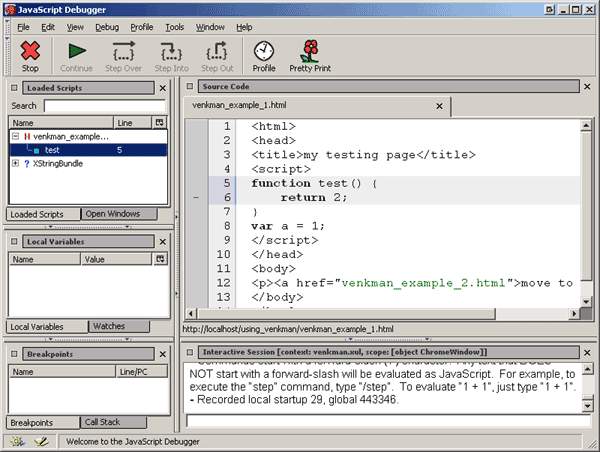Sort Loaded Scripts by Name column

pyautogui.click(x=61, y=122)
